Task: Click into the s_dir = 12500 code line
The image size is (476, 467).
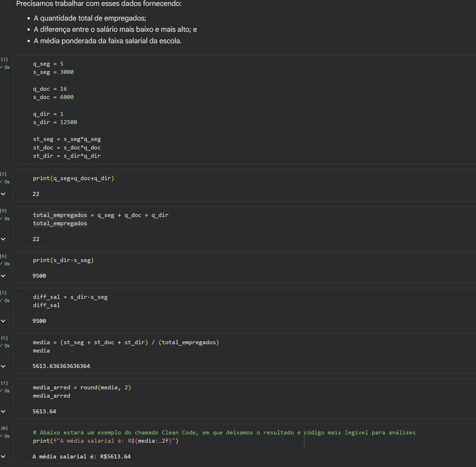Action: click(x=55, y=122)
